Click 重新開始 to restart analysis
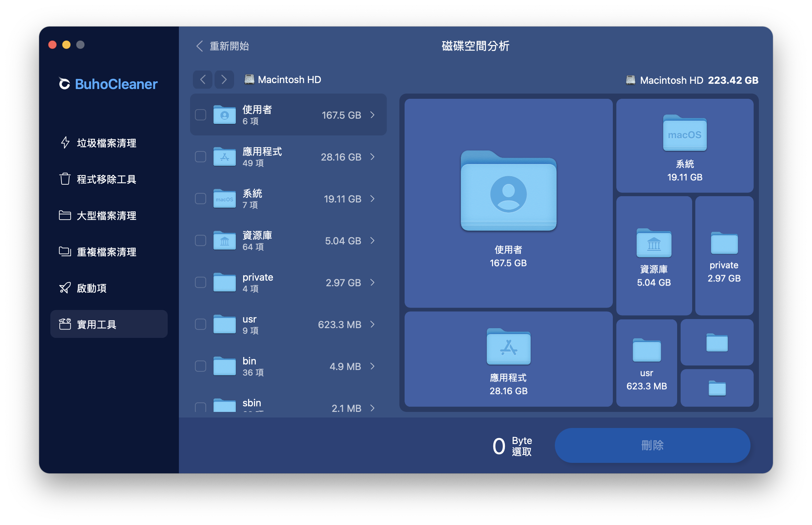 coord(223,46)
